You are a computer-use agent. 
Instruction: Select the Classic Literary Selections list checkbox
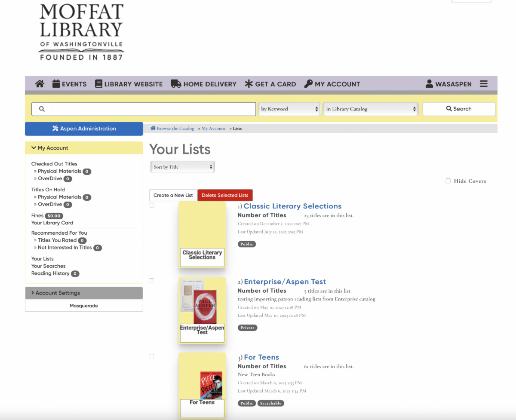[151, 205]
